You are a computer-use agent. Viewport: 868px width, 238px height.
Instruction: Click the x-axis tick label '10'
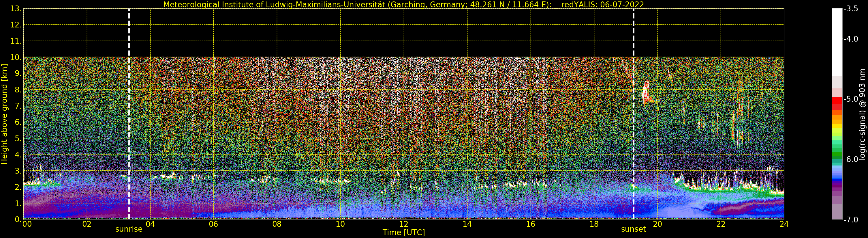340,224
